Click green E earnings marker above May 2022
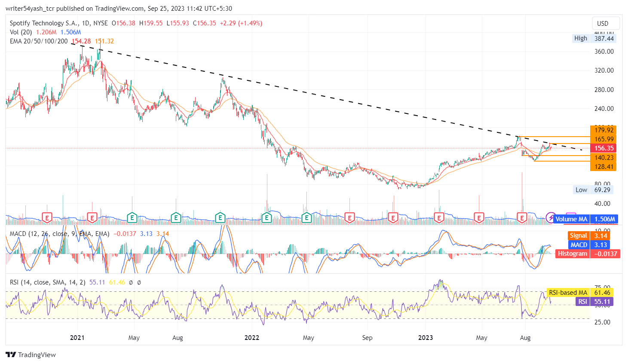The width and height of the screenshot is (628, 364). [306, 218]
